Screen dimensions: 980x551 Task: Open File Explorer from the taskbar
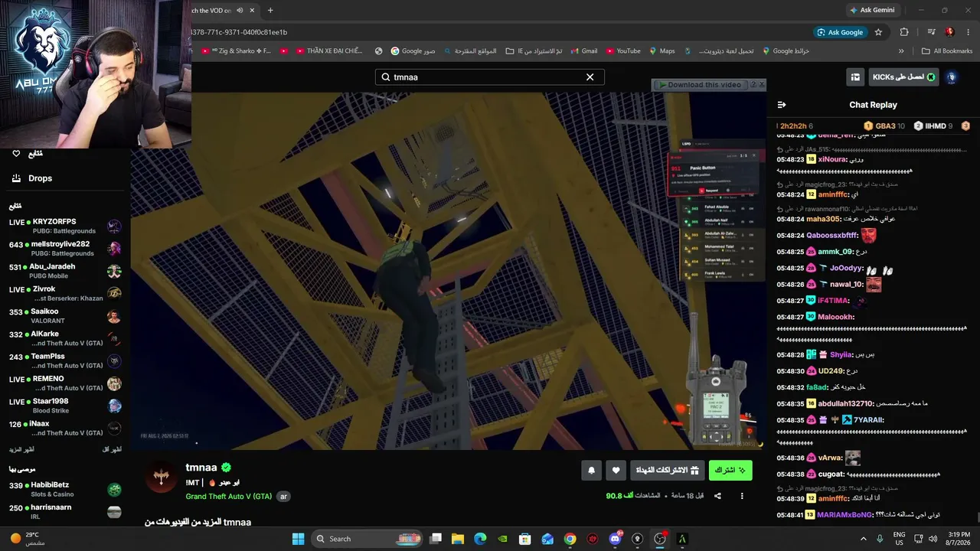[x=458, y=539]
